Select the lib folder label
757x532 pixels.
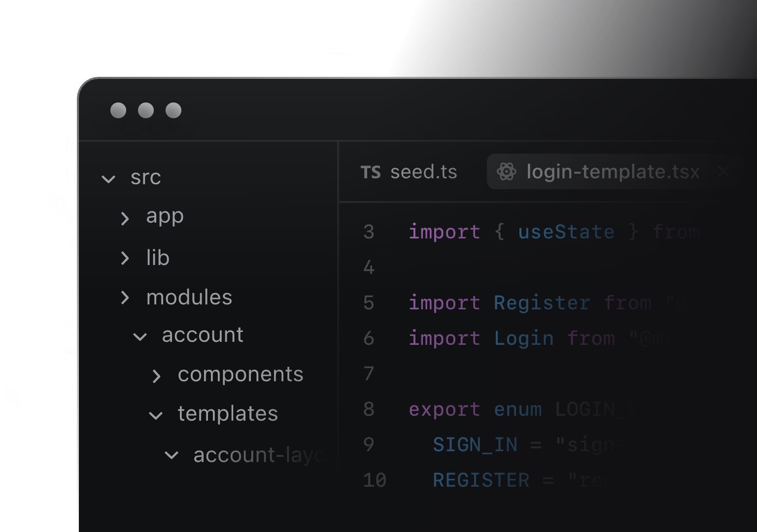[158, 258]
